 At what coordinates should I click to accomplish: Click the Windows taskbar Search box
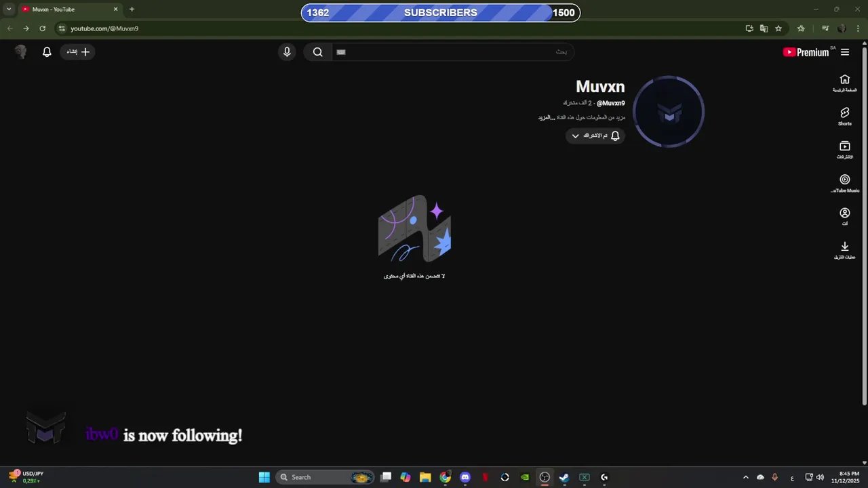point(325,477)
